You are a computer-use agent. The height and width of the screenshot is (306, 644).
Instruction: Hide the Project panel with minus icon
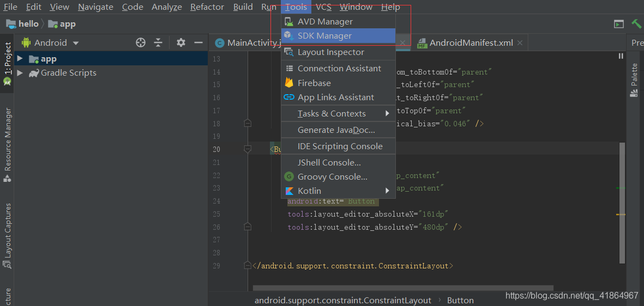click(199, 42)
